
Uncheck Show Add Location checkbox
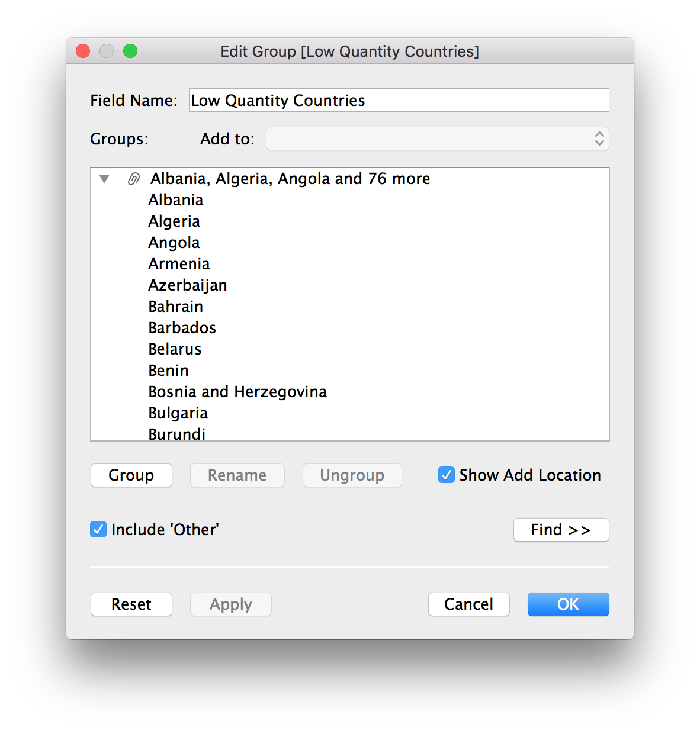pos(446,475)
